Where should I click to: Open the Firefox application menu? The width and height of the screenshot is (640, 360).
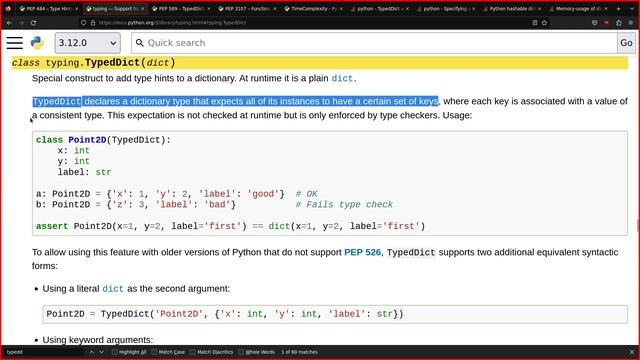pyautogui.click(x=631, y=23)
